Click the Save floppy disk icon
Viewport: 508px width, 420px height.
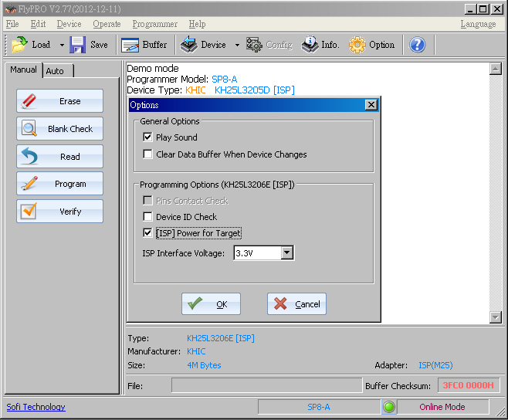click(x=77, y=45)
